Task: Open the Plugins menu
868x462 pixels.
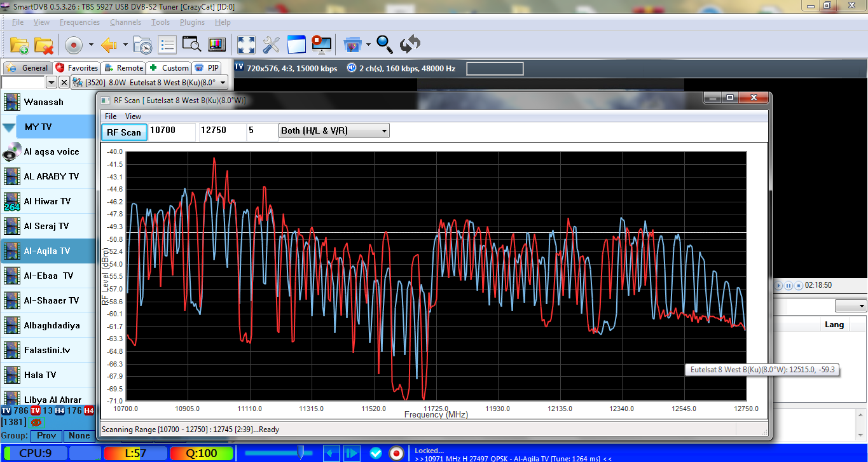Action: pos(192,22)
